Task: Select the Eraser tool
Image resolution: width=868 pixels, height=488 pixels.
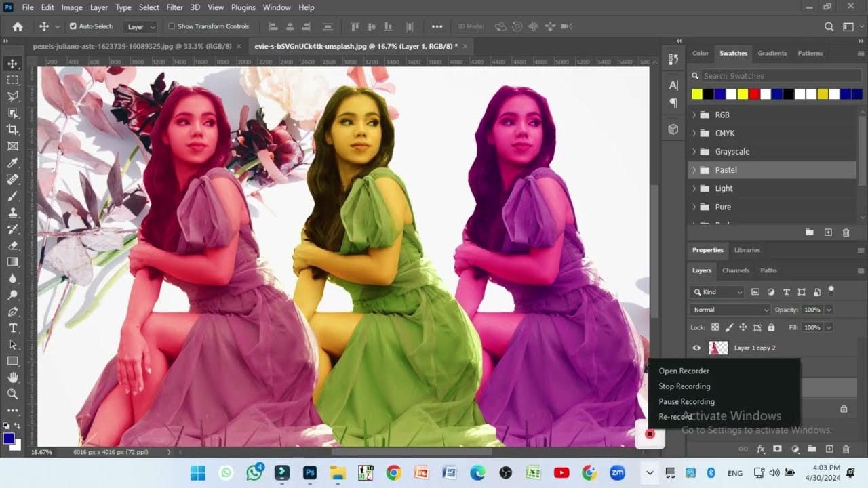Action: tap(13, 245)
